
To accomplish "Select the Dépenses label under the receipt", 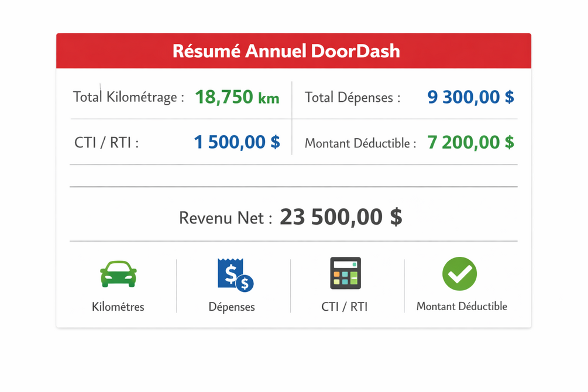I will click(232, 307).
